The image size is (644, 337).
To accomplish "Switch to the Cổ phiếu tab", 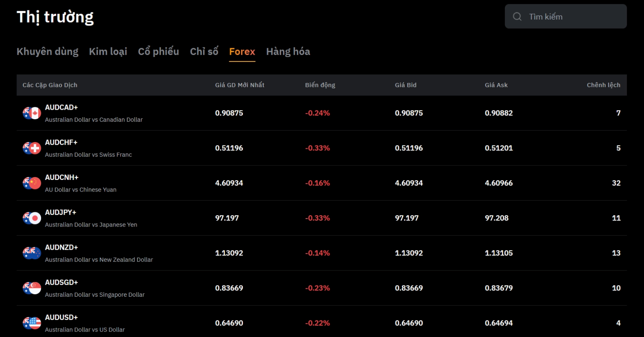I will click(158, 52).
